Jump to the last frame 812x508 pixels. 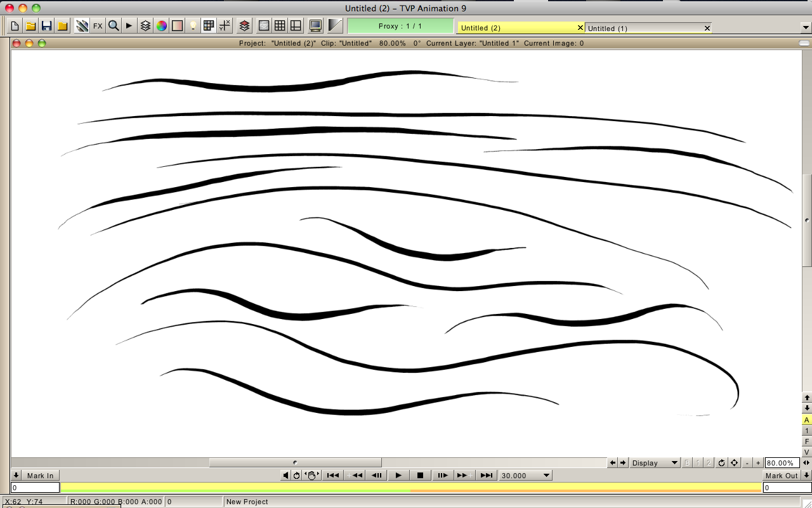[486, 476]
